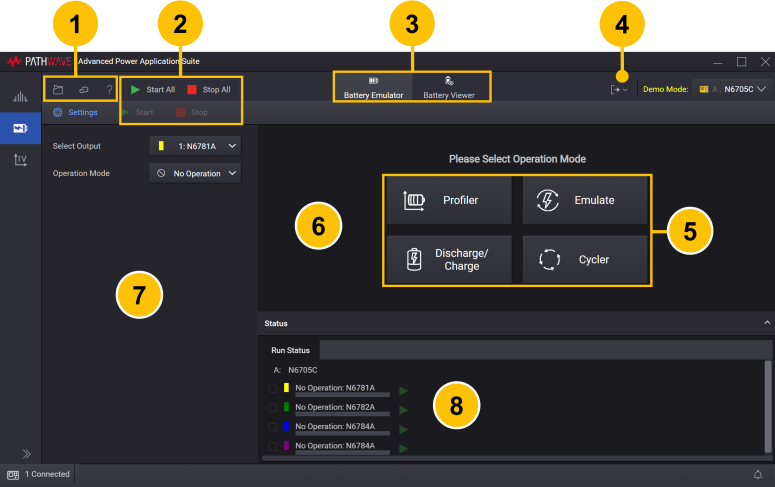Click the Stop button below Stop All
The height and width of the screenshot is (487, 775).
tap(192, 112)
